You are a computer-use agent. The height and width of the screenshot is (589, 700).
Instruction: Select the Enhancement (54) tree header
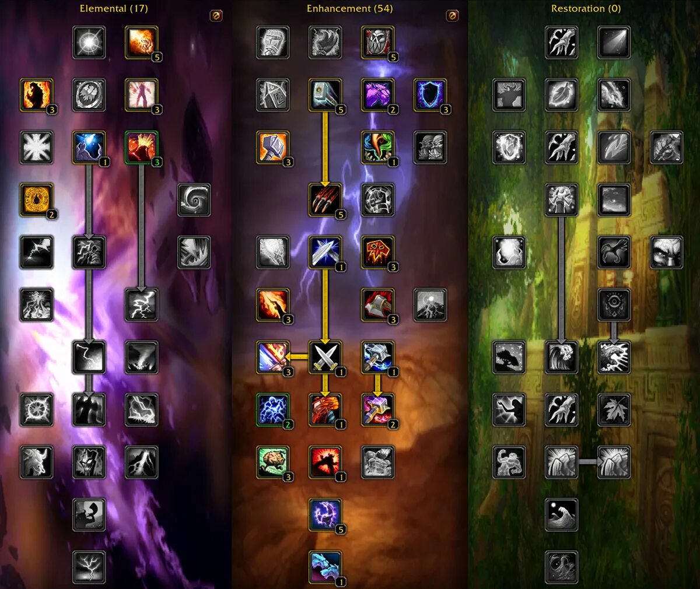tap(349, 8)
